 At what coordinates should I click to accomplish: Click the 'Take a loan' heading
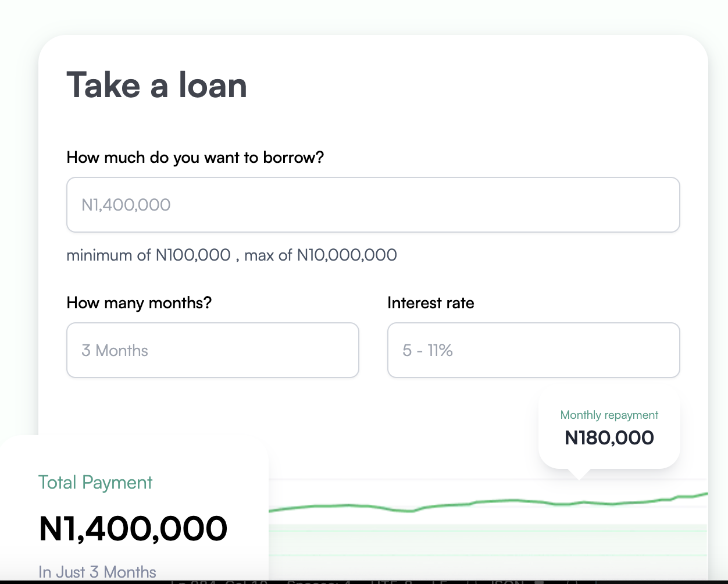click(156, 86)
